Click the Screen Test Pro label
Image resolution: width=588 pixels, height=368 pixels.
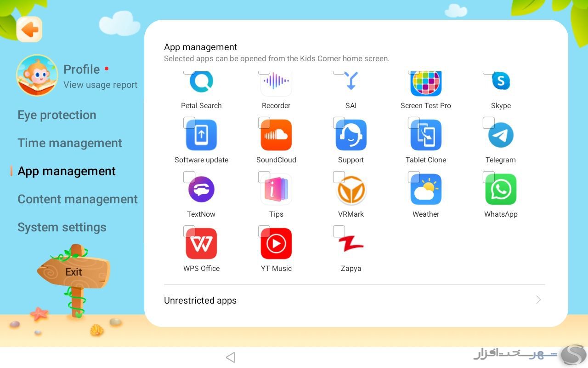pyautogui.click(x=426, y=106)
